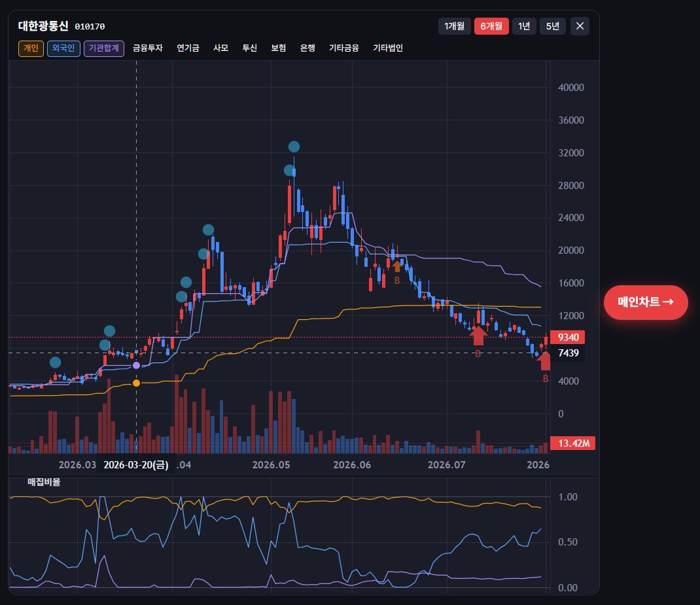Image resolution: width=700 pixels, height=605 pixels.
Task: Click the 매집비율 indicator label
Action: pyautogui.click(x=44, y=482)
